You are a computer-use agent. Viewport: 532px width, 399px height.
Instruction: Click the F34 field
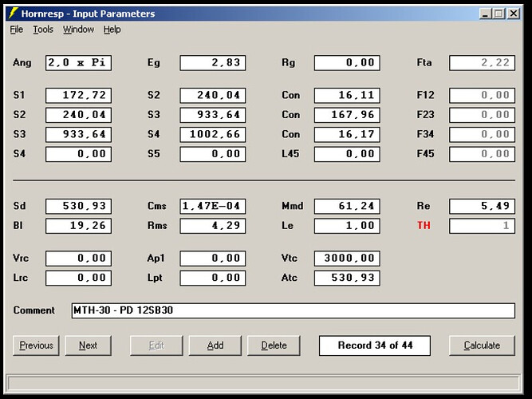(482, 135)
